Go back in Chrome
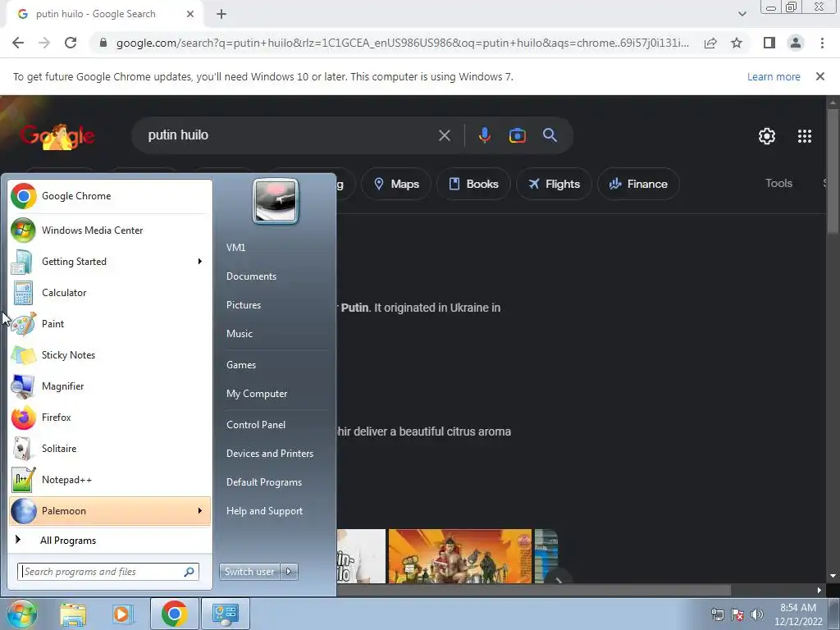Image resolution: width=840 pixels, height=630 pixels. coord(18,43)
